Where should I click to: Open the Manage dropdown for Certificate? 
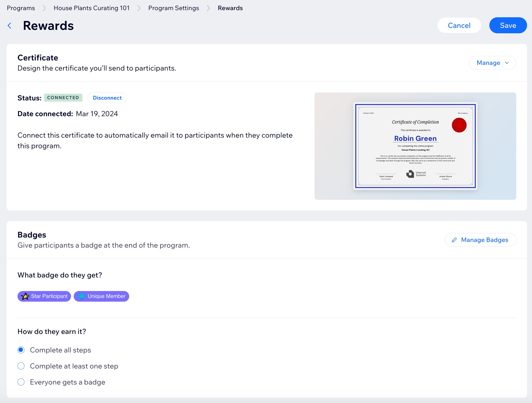coord(488,63)
